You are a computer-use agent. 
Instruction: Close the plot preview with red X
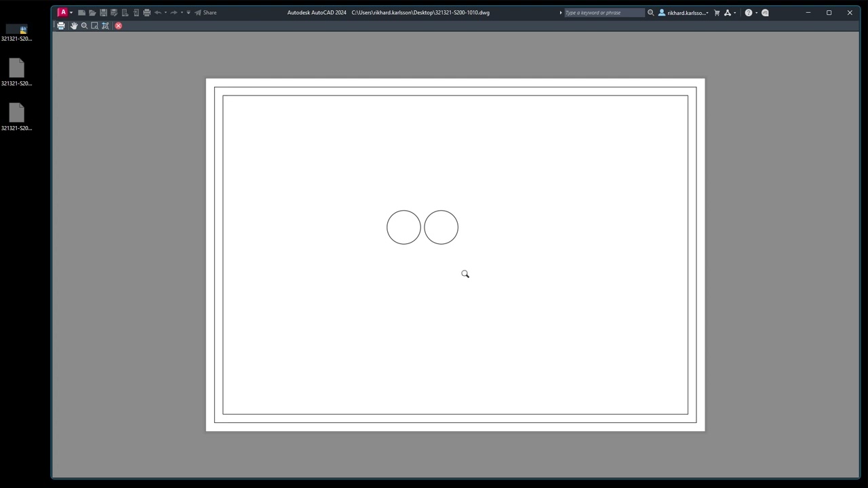pyautogui.click(x=119, y=26)
